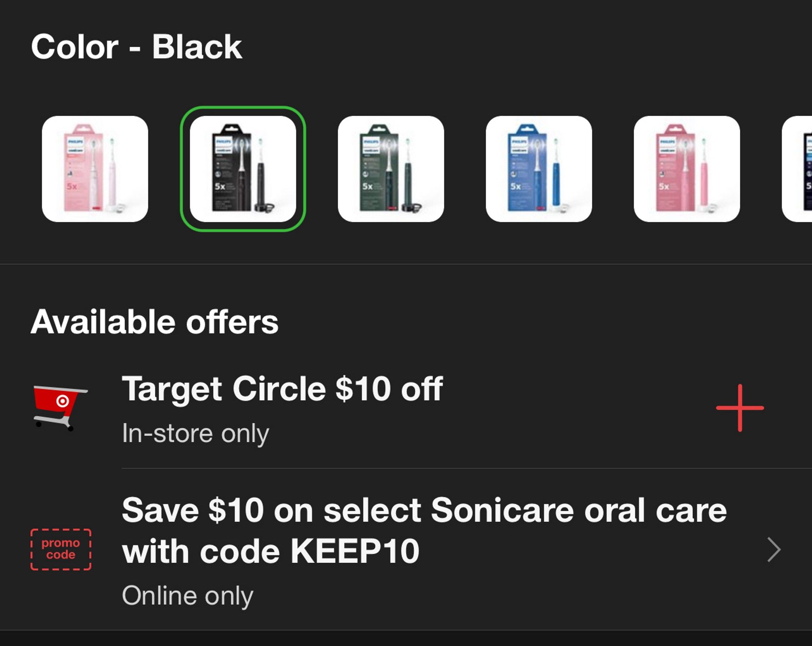Screen dimensions: 812x646
Task: Tap the In-store only label
Action: (195, 433)
